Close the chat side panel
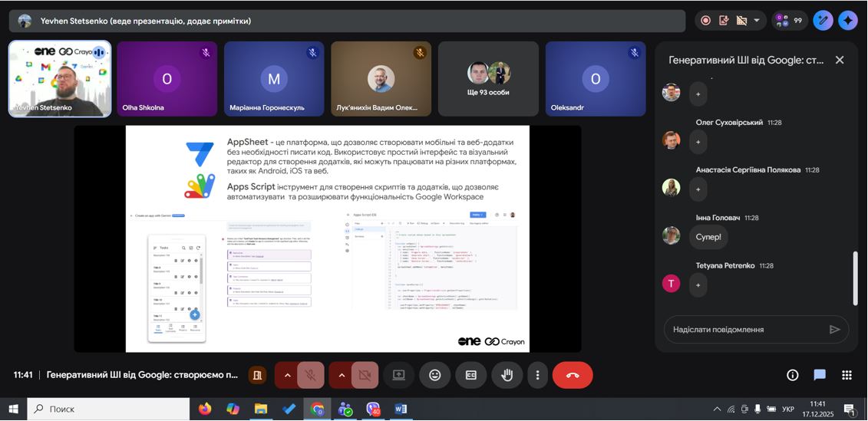868x421 pixels. pyautogui.click(x=840, y=60)
